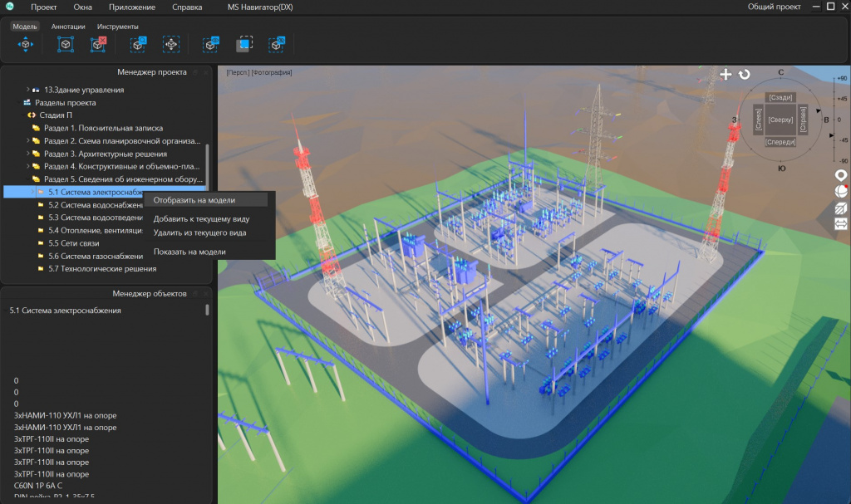Expand Раздел 2 Схема планировочной организа node
Image resolution: width=851 pixels, height=504 pixels.
[27, 140]
